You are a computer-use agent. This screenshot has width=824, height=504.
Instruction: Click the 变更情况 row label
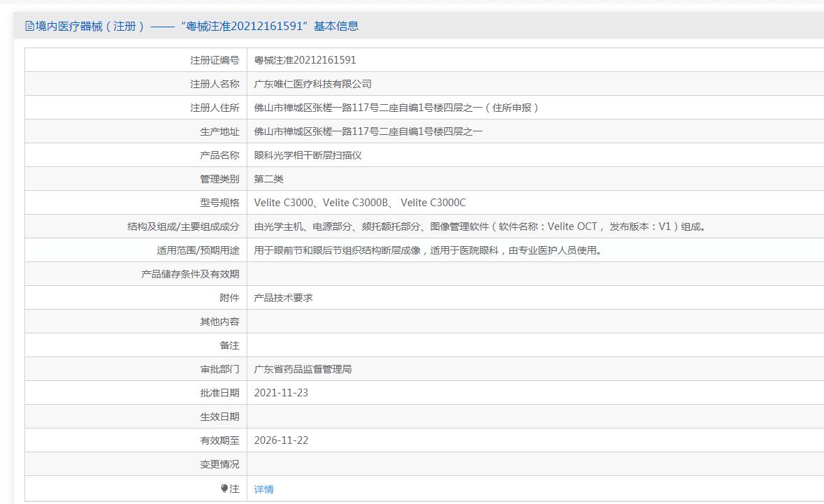point(219,464)
